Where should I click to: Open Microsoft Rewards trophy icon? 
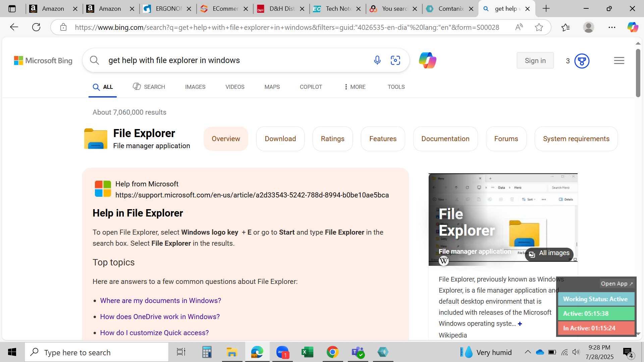pyautogui.click(x=582, y=61)
